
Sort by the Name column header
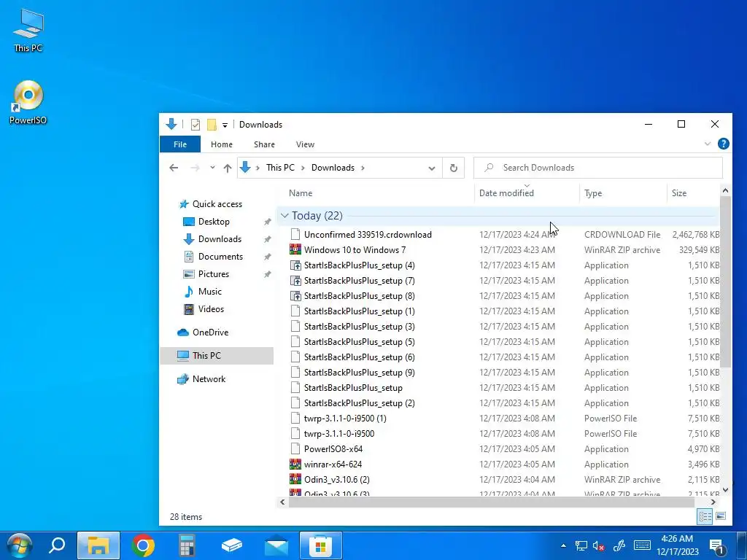pos(301,192)
